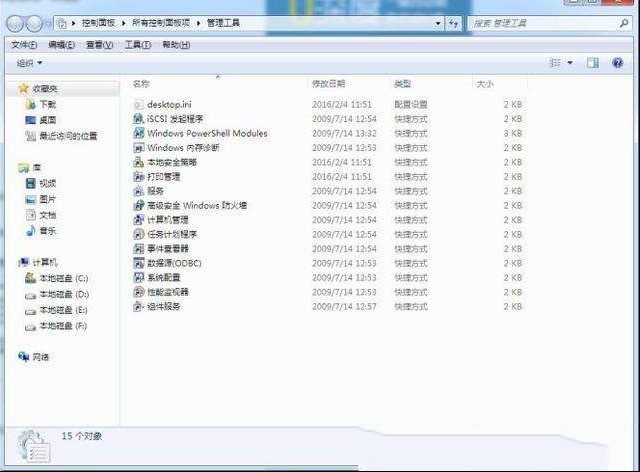Select the 任务计划程序 clock icon
This screenshot has height=472, width=640.
tap(139, 234)
